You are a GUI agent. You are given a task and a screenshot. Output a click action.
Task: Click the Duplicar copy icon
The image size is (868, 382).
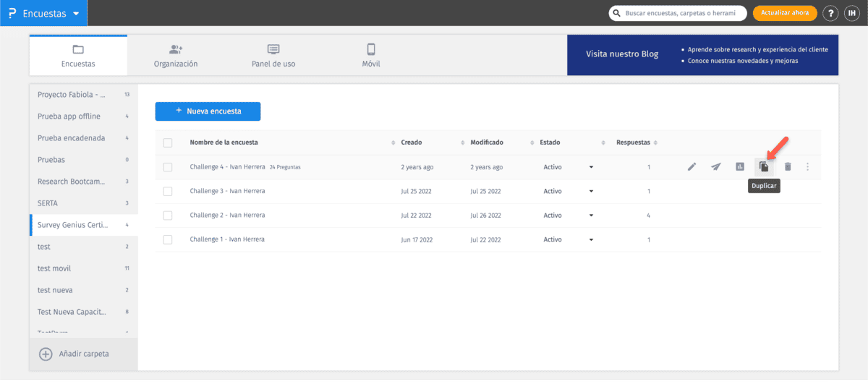[764, 167]
